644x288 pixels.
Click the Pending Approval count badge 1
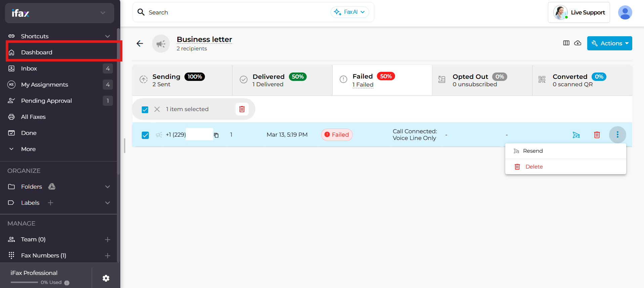coord(108,101)
